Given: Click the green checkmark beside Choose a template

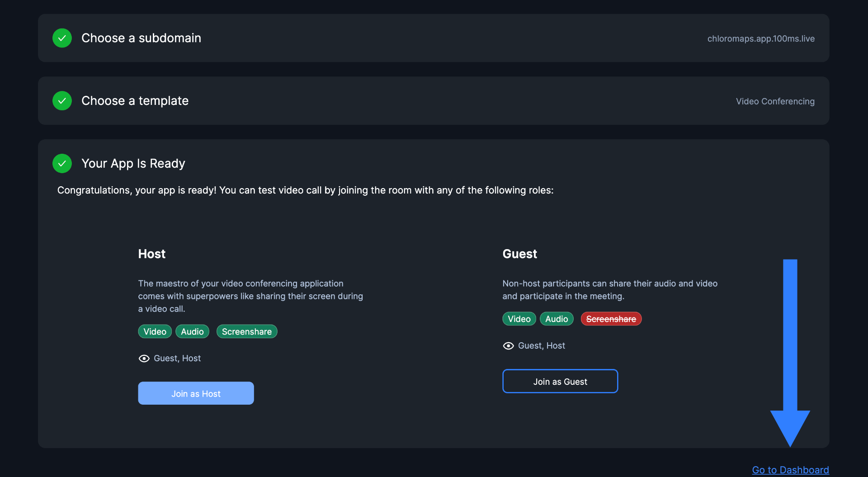Looking at the screenshot, I should click(62, 100).
